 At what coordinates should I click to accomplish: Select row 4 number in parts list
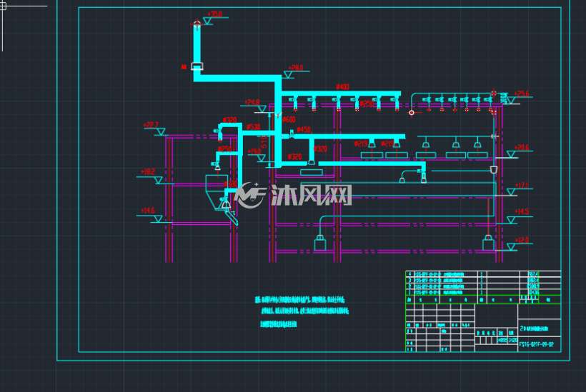click(409, 274)
